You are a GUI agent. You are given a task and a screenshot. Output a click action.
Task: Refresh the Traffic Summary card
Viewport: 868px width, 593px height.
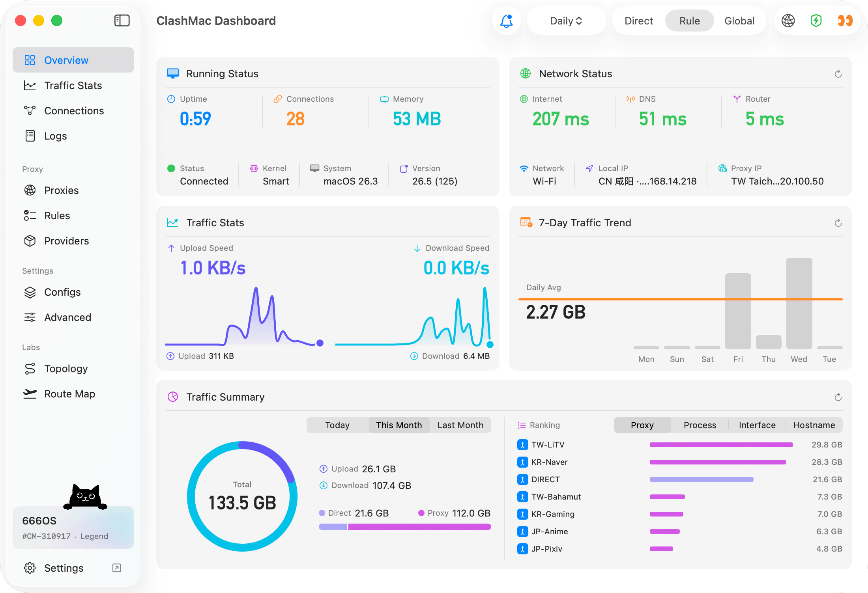click(838, 397)
